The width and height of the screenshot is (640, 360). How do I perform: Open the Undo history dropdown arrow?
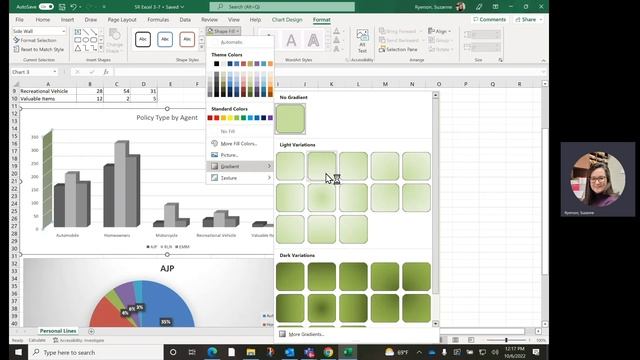[x=80, y=7]
